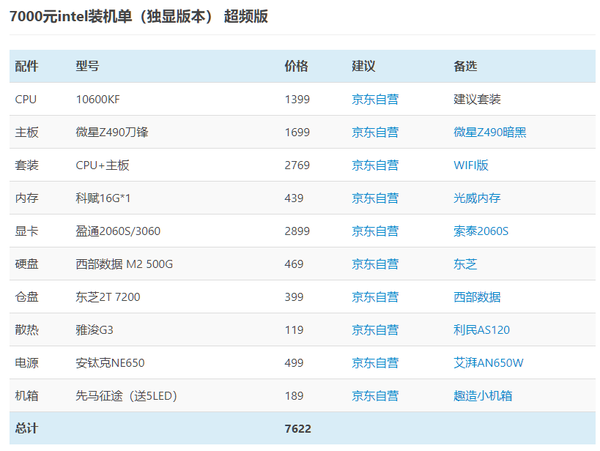Click the price 2899

coord(297,231)
